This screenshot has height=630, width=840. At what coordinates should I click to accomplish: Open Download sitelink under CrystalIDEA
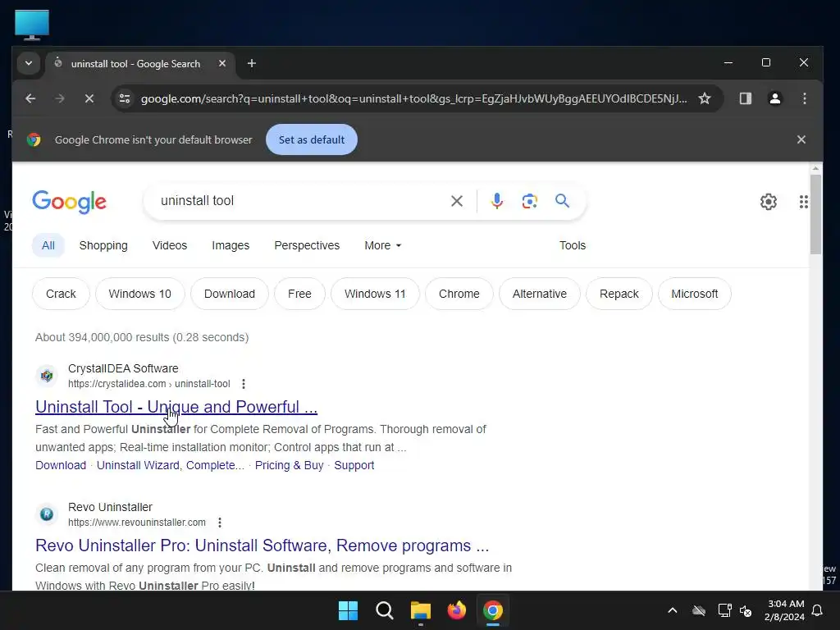click(x=61, y=465)
